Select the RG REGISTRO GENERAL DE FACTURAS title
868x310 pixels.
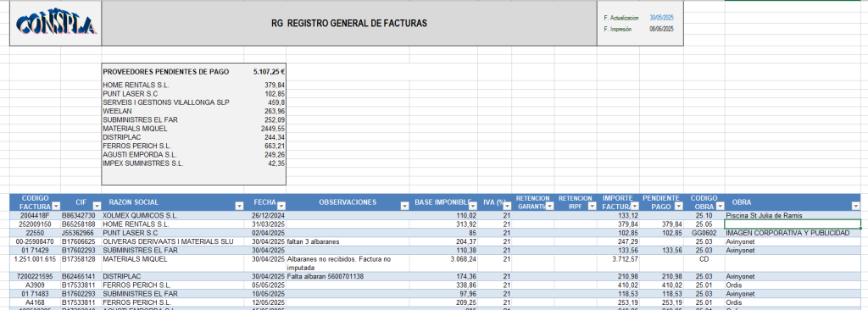click(x=349, y=24)
